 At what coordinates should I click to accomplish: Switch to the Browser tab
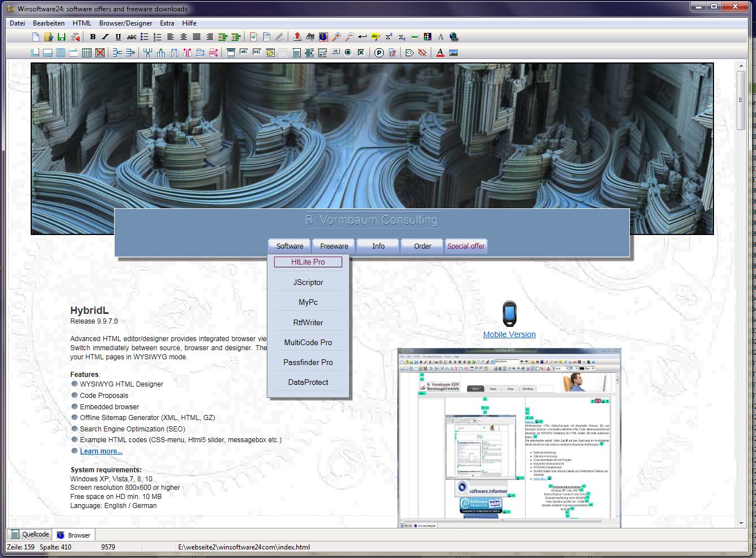click(x=74, y=535)
